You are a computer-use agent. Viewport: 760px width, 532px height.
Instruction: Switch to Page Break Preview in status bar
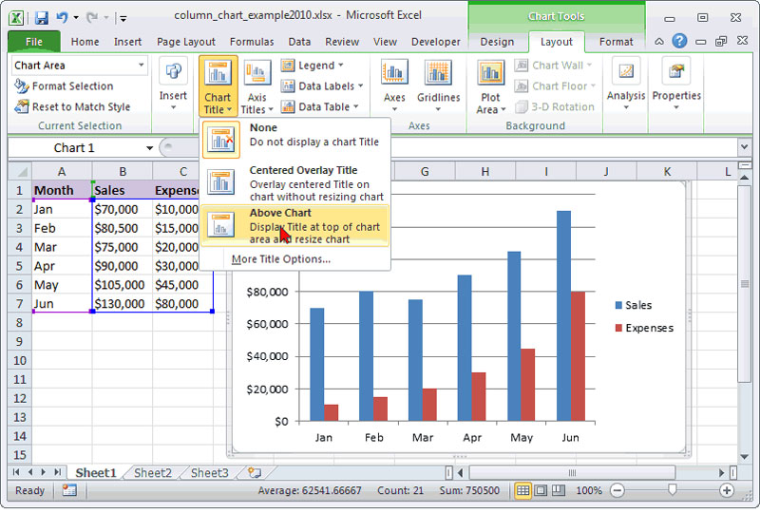click(559, 490)
